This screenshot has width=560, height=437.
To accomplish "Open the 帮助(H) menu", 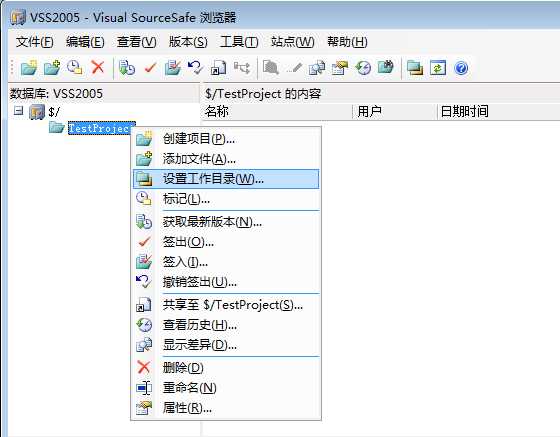I will [x=347, y=42].
